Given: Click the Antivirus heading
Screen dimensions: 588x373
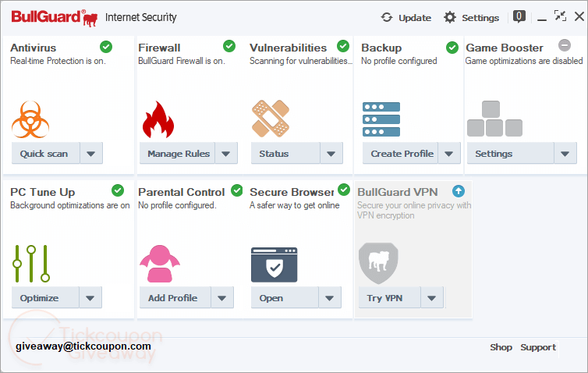Looking at the screenshot, I should (x=33, y=48).
